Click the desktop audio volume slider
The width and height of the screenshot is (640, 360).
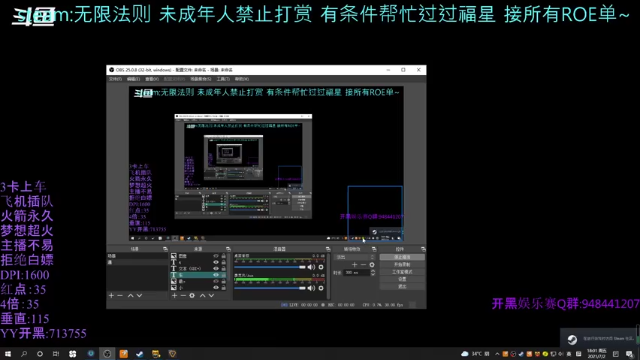click(x=270, y=267)
